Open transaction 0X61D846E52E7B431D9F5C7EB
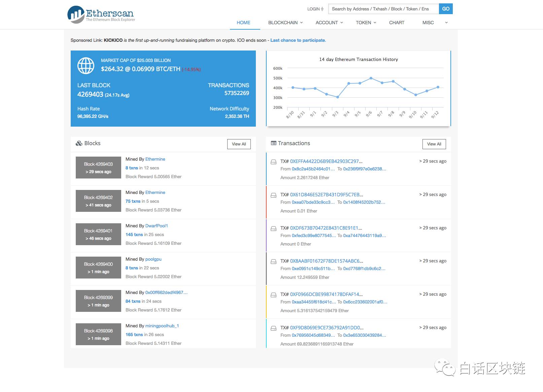Image resolution: width=543 pixels, height=392 pixels. [x=327, y=195]
